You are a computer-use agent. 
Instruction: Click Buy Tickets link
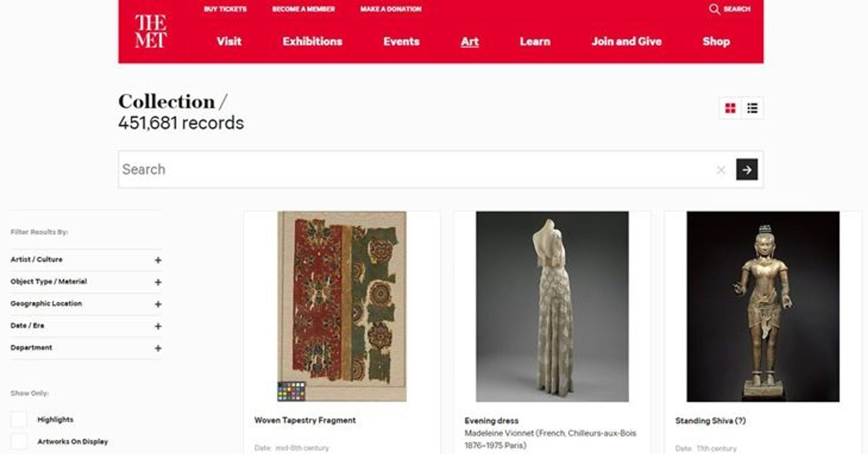click(225, 9)
